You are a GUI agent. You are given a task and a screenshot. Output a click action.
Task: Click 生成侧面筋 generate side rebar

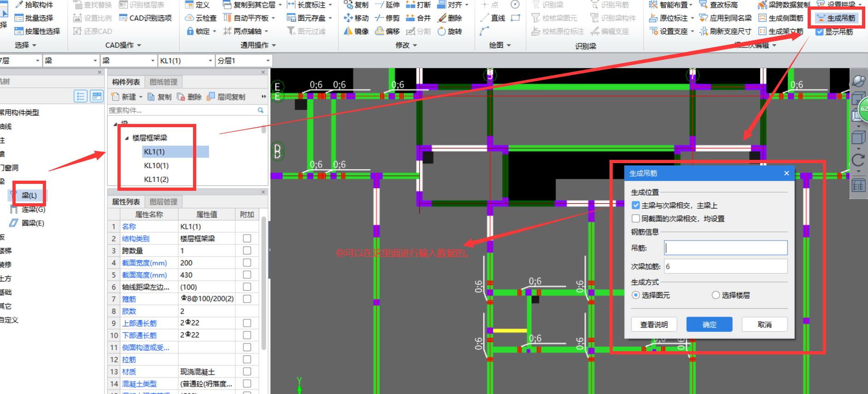(x=781, y=18)
